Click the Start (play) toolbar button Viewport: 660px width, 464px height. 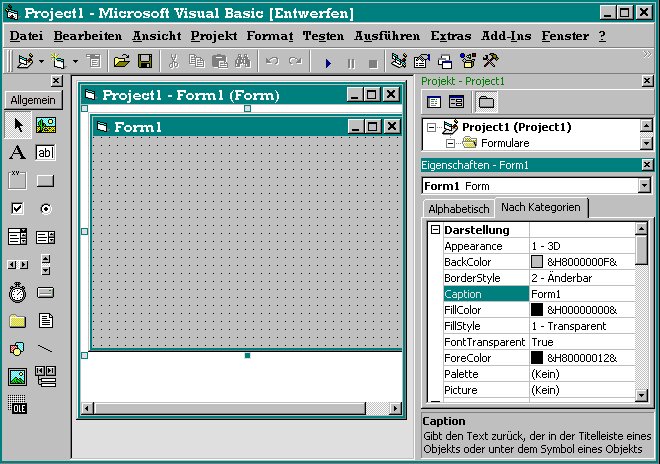coord(328,63)
